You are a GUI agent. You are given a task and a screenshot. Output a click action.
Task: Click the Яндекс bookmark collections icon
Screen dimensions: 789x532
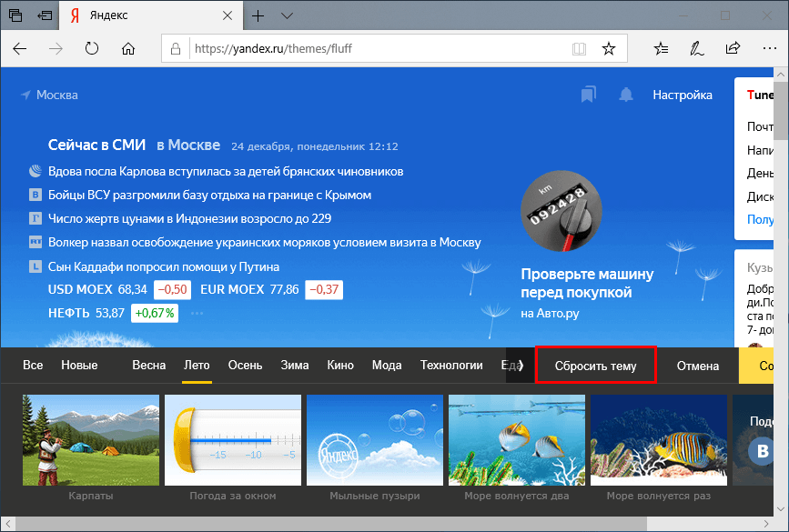click(x=589, y=95)
